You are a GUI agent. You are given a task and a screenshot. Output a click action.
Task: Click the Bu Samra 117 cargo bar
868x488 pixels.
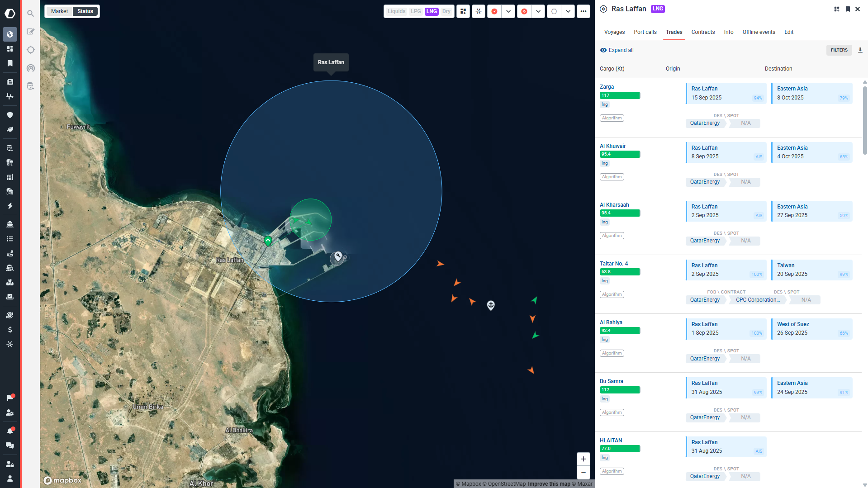620,390
